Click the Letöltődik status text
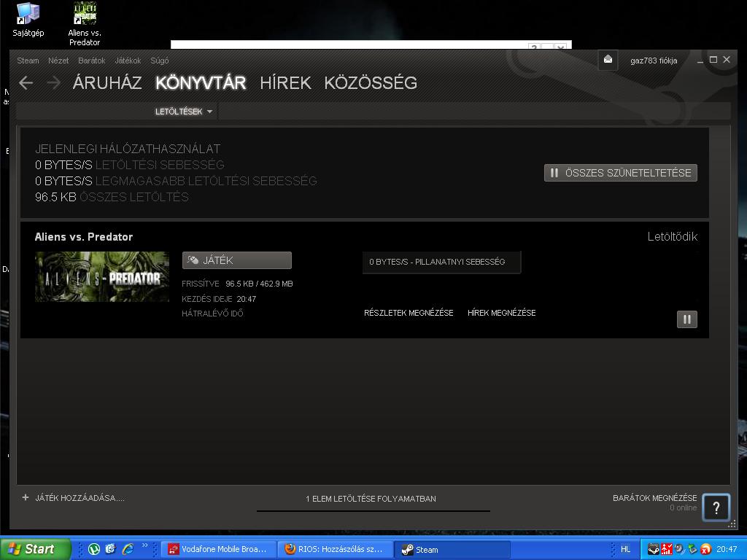The height and width of the screenshot is (560, 747). click(x=672, y=237)
